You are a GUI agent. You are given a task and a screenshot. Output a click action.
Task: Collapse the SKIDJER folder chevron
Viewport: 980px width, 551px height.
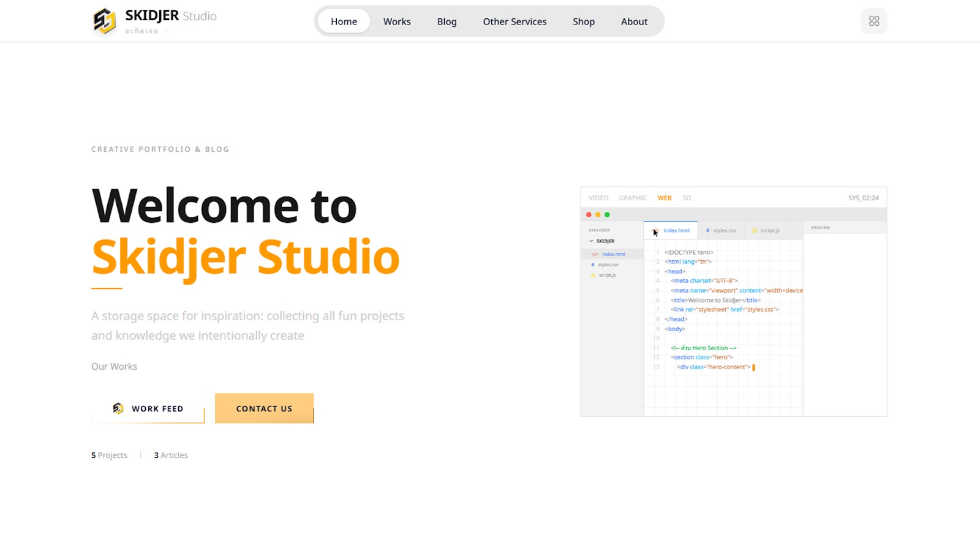click(591, 241)
